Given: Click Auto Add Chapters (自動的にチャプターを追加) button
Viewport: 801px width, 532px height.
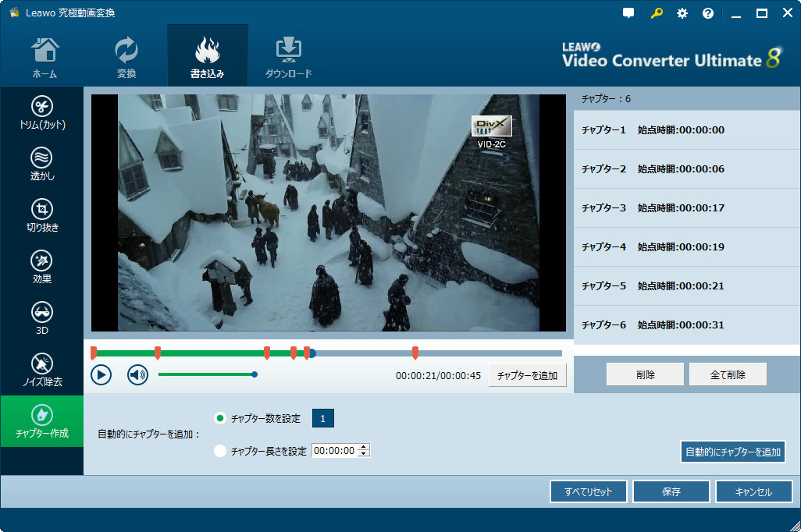Looking at the screenshot, I should pyautogui.click(x=733, y=452).
